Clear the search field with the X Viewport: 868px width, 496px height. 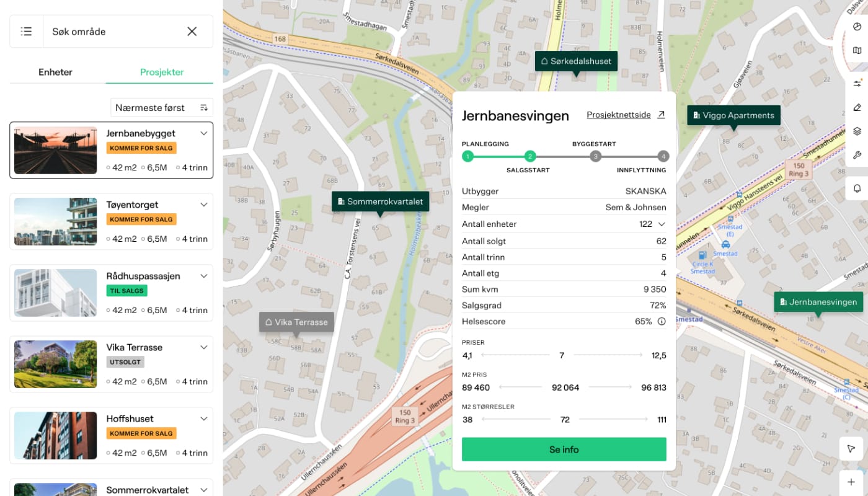[192, 32]
